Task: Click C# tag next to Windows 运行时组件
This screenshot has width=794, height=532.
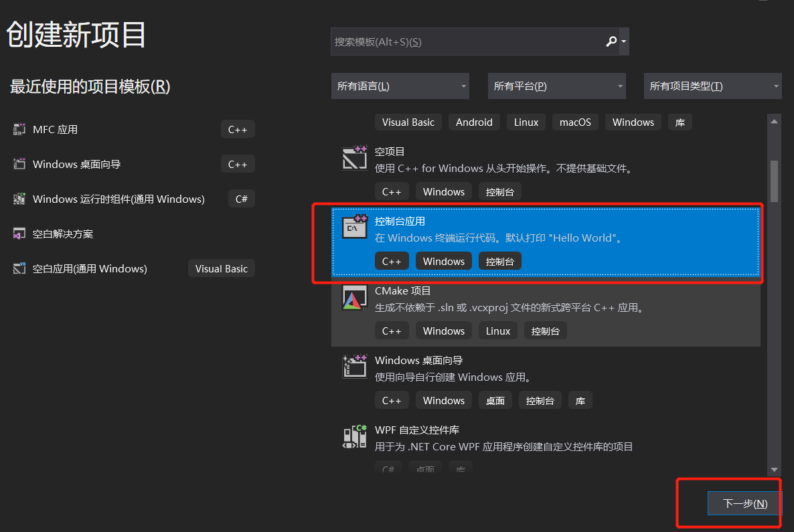Action: click(x=242, y=199)
